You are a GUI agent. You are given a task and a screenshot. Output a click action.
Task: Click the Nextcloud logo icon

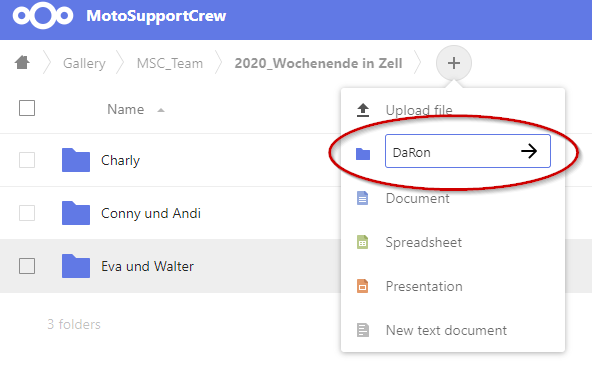click(x=43, y=15)
